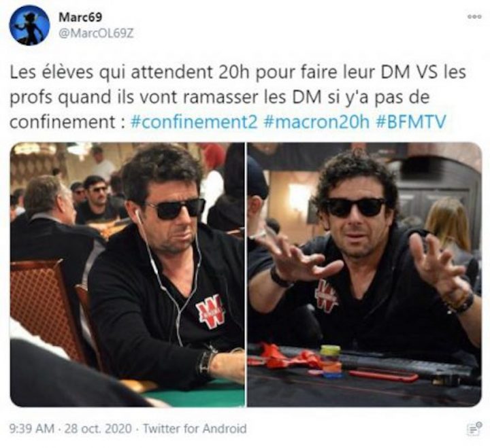
Task: Click the red W logo in right photo
Action: pyautogui.click(x=327, y=295)
